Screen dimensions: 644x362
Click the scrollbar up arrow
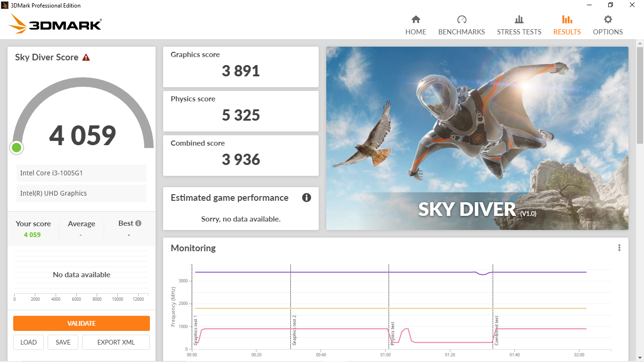point(640,43)
